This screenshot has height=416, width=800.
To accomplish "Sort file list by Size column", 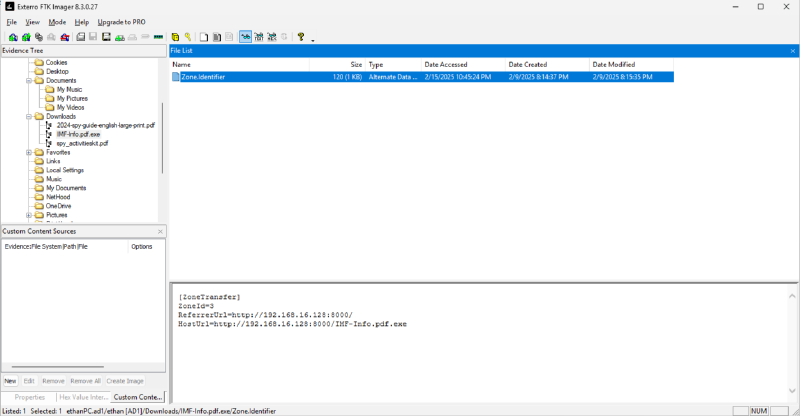I will coord(337,64).
